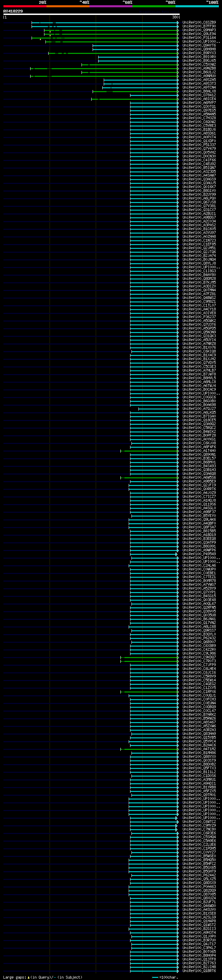Click label UniRef100_Q97EG5
Viewport: 222px width, 980px height.
pos(199,110)
